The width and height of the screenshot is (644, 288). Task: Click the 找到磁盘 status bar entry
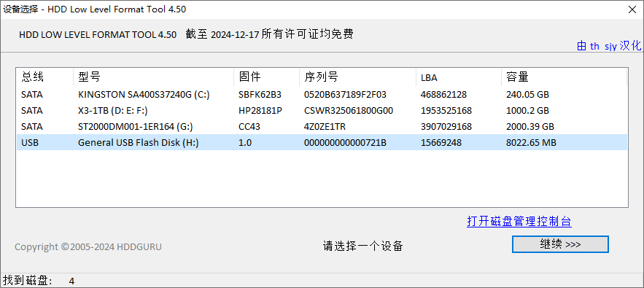tap(39, 281)
